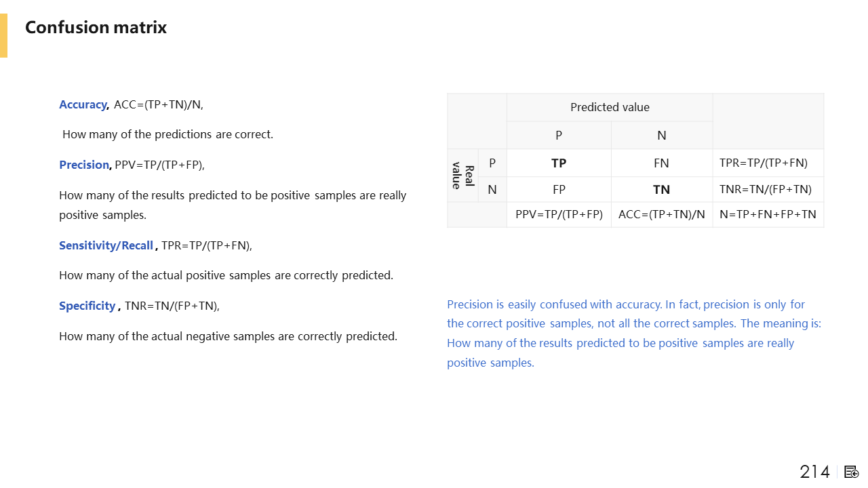Click the TPR=TP/(TP+FN) table cell
Viewport: 868px width, 488px height.
(x=764, y=163)
